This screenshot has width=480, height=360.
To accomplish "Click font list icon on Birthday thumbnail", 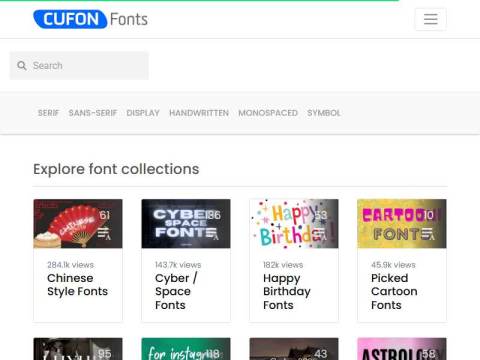I will point(320,234).
